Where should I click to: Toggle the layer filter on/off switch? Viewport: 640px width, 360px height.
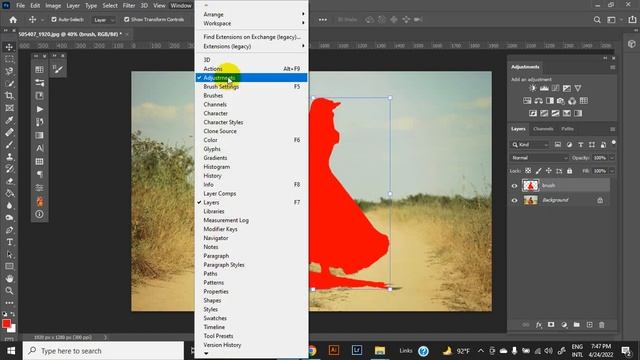(613, 143)
